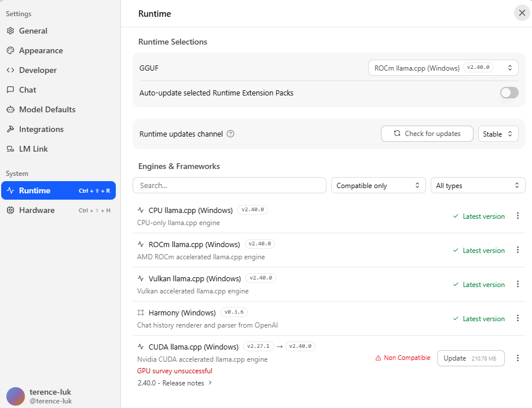Screen dimensions: 532x408
Task: Open three-dot menu for Vulkan llama.cpp
Action: (518, 284)
